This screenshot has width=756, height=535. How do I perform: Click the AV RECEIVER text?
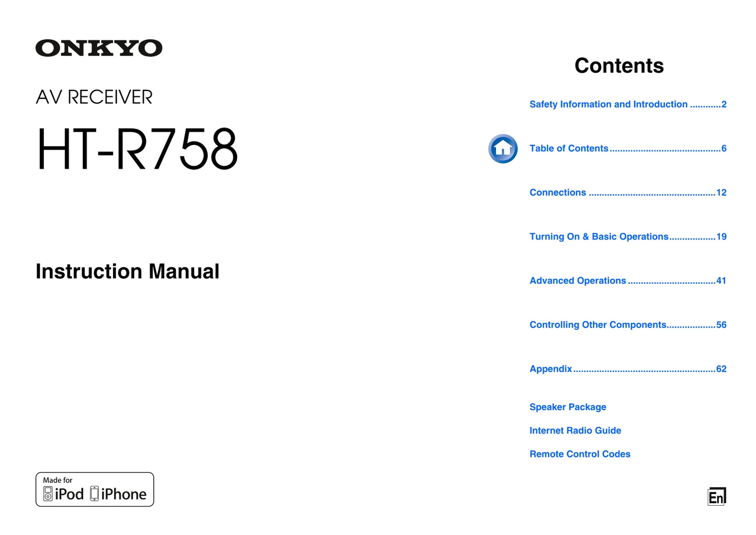(x=94, y=97)
